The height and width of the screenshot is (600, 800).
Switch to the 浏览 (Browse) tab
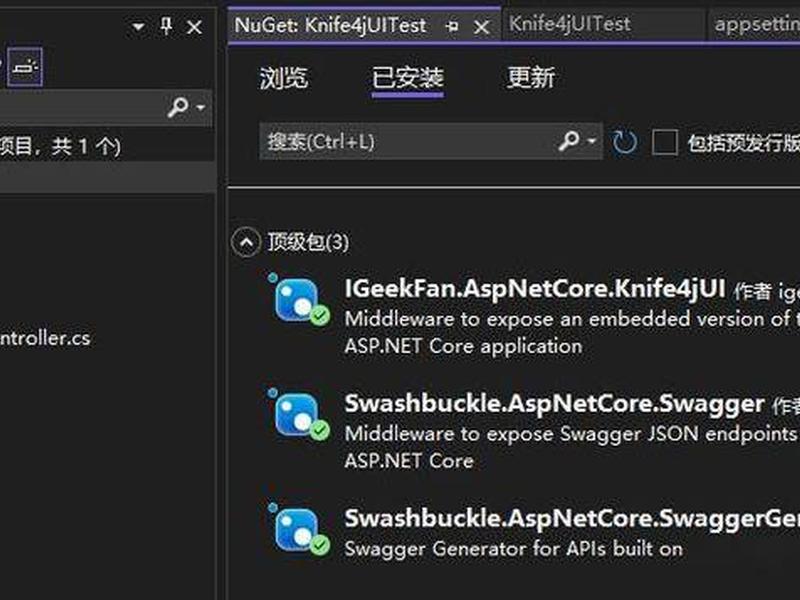(x=284, y=79)
